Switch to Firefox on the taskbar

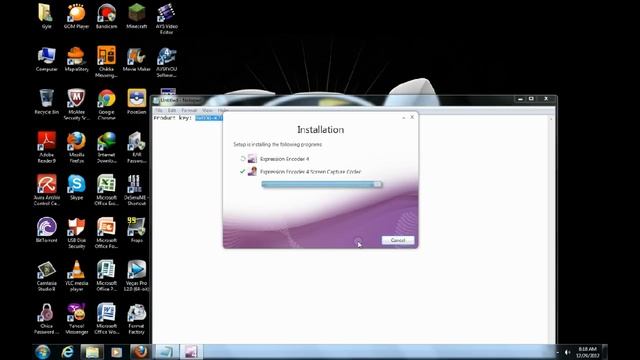(140, 352)
